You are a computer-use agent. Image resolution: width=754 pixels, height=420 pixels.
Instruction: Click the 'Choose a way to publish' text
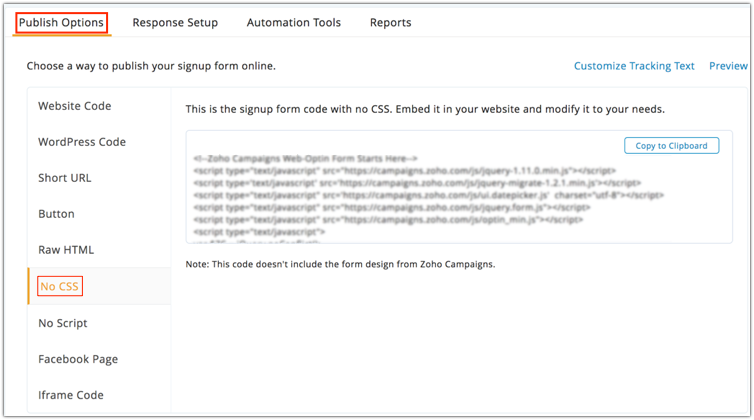151,66
